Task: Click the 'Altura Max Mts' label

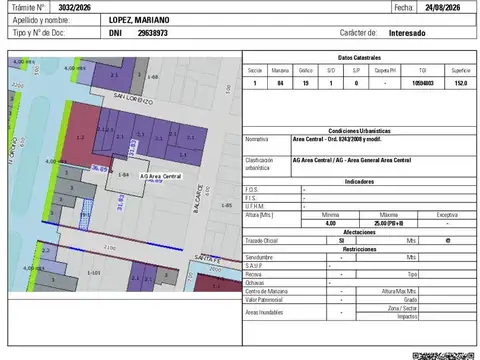Action: tap(399, 291)
